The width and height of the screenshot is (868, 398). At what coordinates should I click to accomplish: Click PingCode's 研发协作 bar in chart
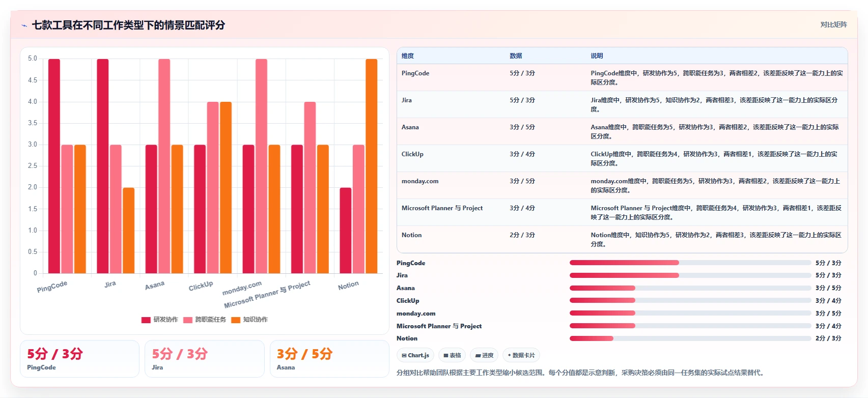(x=54, y=166)
